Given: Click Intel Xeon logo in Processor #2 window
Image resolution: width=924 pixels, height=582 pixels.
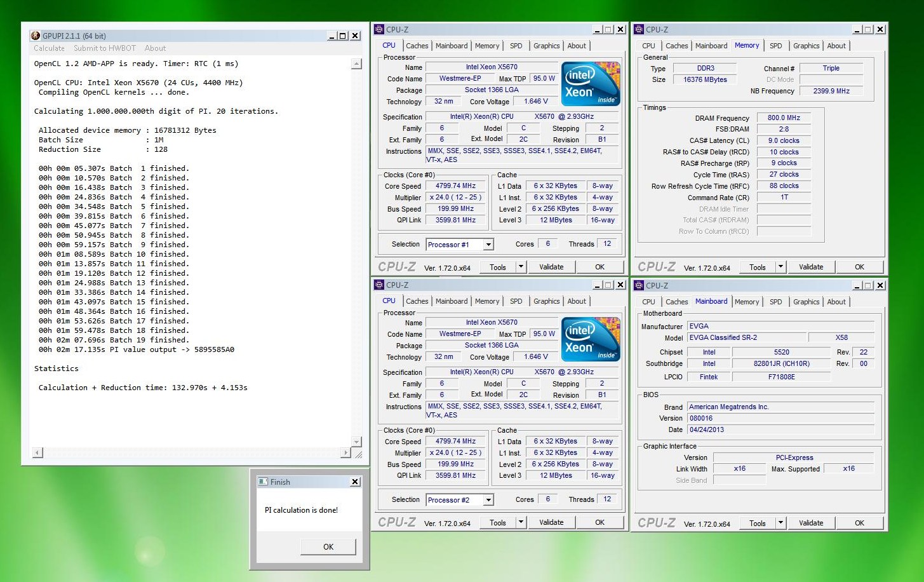Looking at the screenshot, I should (591, 339).
